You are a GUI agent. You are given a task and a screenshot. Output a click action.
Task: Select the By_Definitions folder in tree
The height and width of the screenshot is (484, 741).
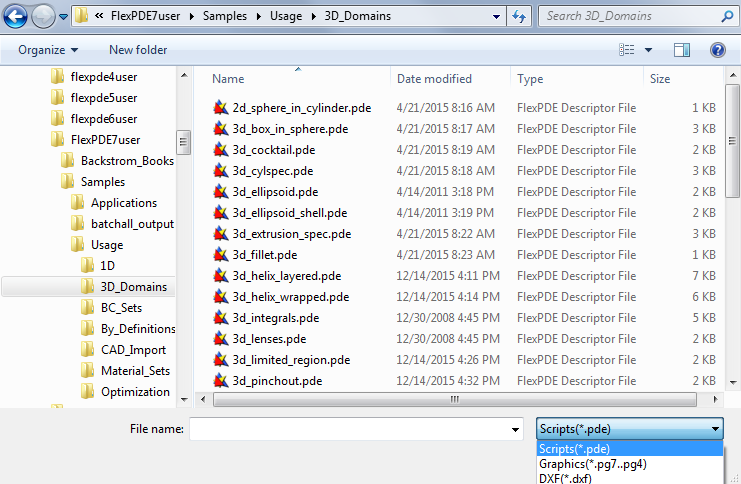(128, 328)
